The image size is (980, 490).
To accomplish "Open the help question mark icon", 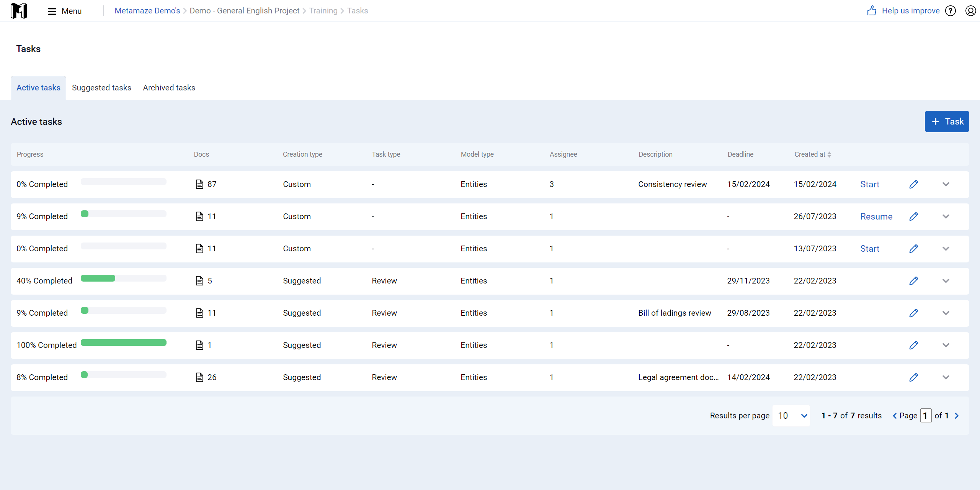I will coord(951,11).
